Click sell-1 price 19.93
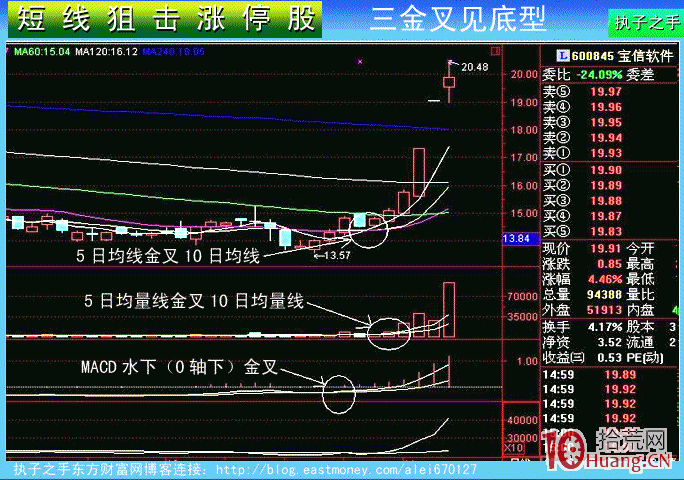 pyautogui.click(x=606, y=153)
